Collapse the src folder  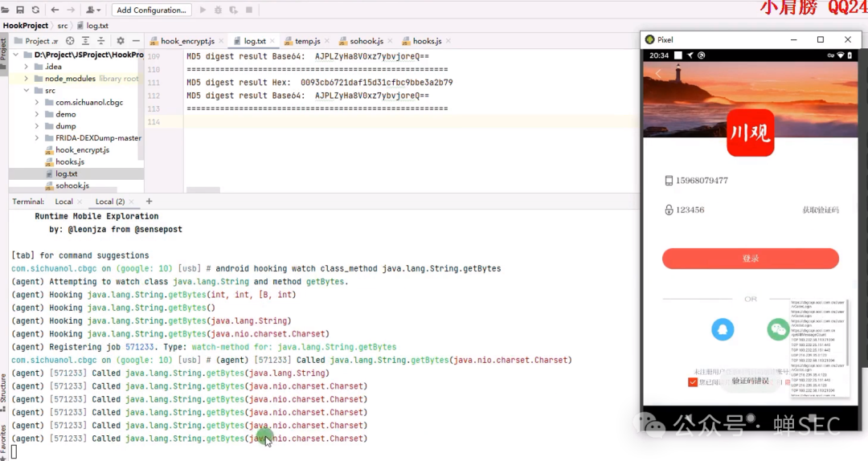pos(27,91)
